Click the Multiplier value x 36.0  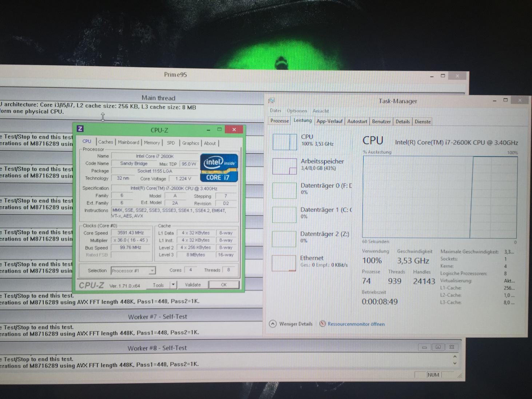click(131, 240)
